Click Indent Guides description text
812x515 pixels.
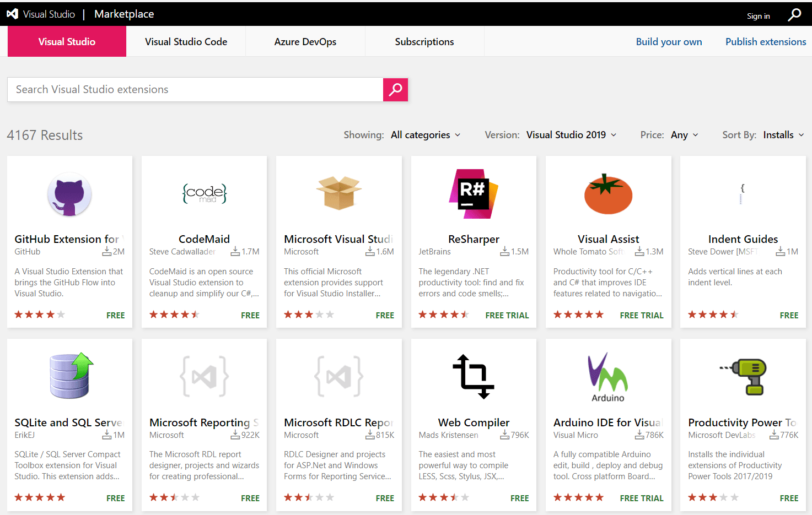tap(735, 277)
